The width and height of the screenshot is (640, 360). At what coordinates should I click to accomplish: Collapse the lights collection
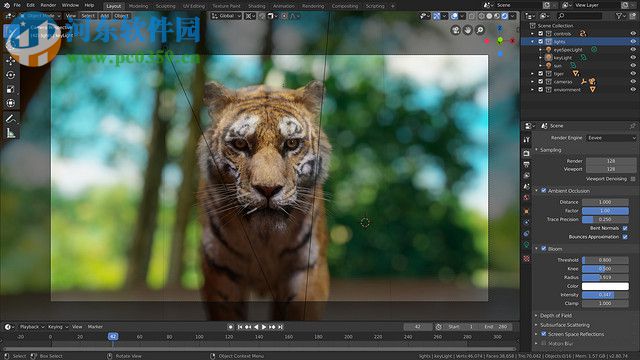[532, 42]
